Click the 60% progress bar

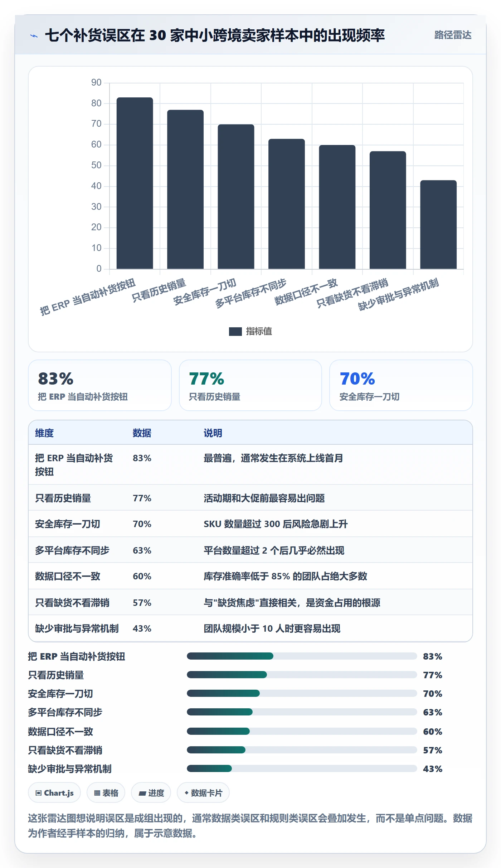click(302, 731)
